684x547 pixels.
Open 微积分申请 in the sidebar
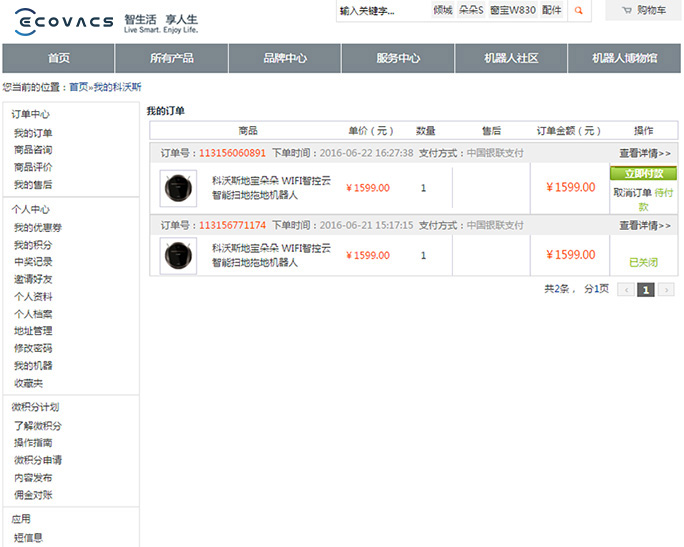[38, 460]
